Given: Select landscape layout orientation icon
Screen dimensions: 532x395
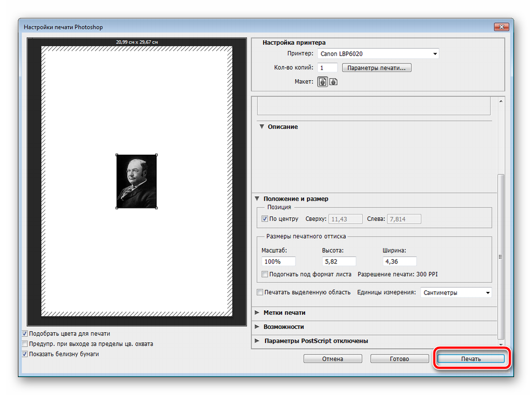Looking at the screenshot, I should [x=333, y=82].
